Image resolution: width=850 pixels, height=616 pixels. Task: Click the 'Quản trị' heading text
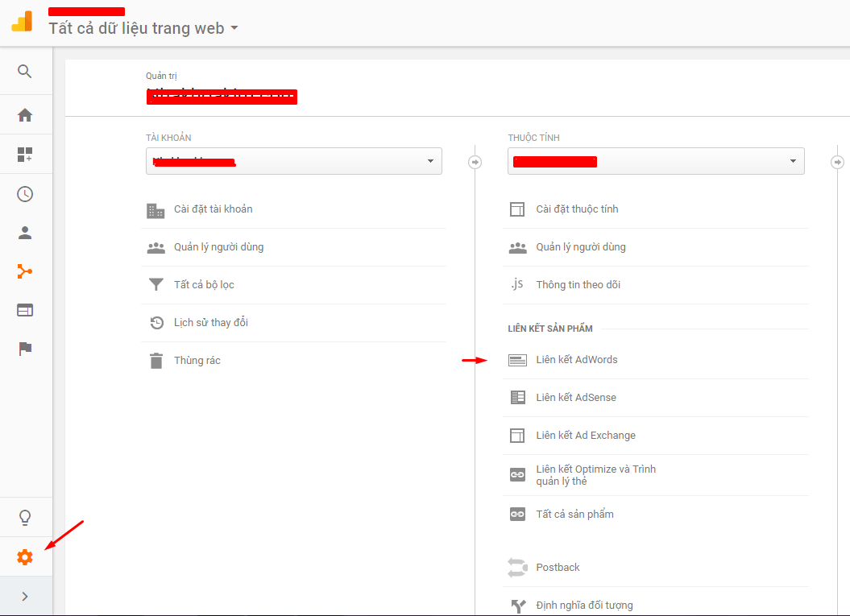161,76
